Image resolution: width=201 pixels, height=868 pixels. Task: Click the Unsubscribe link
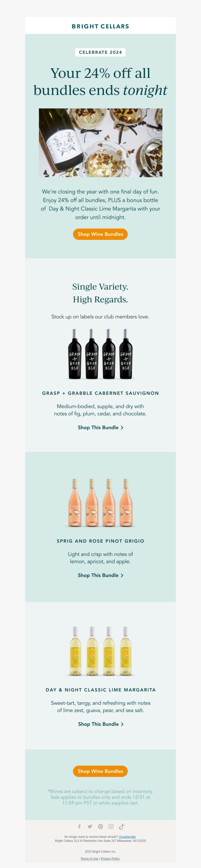point(127,837)
